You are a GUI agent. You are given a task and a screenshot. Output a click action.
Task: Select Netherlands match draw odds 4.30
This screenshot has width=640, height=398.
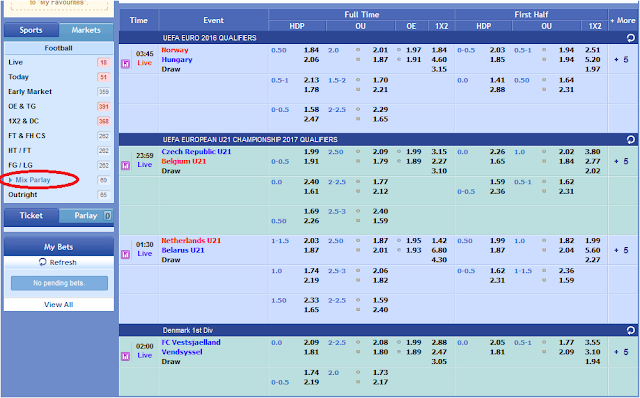tap(439, 260)
